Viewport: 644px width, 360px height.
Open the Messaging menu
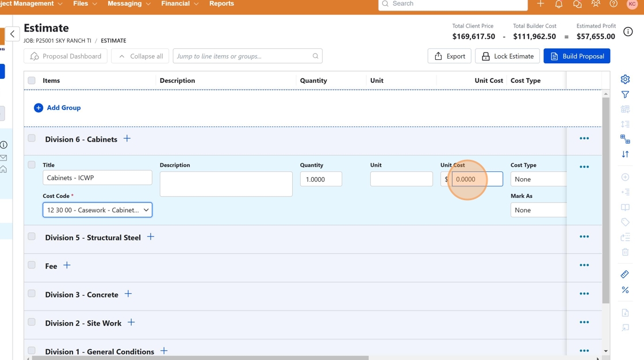click(129, 3)
